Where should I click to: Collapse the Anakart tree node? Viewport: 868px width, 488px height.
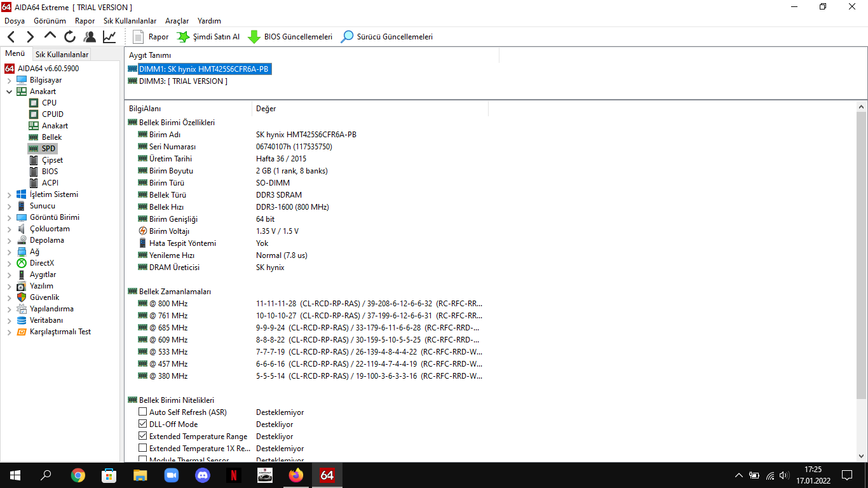[x=10, y=91]
